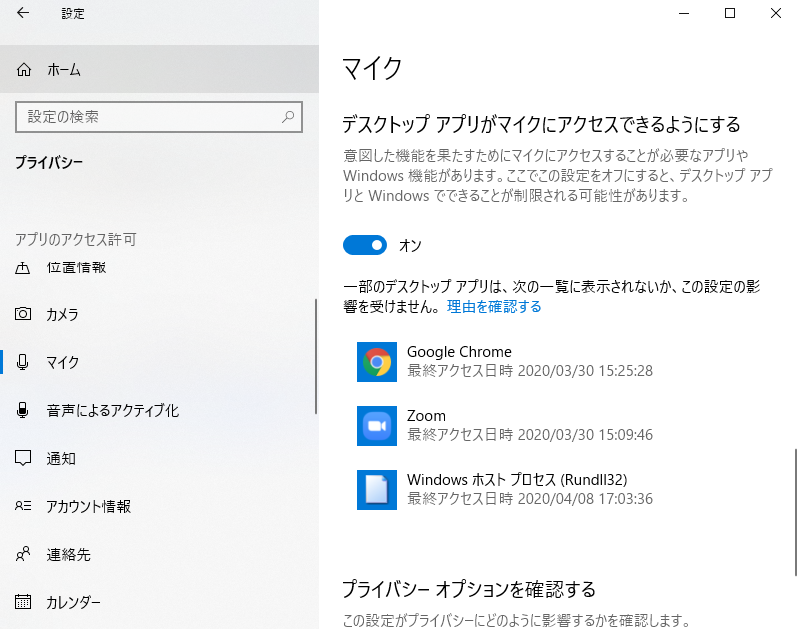Image resolution: width=798 pixels, height=629 pixels.
Task: Open ホーム in the sidebar
Action: coord(159,69)
